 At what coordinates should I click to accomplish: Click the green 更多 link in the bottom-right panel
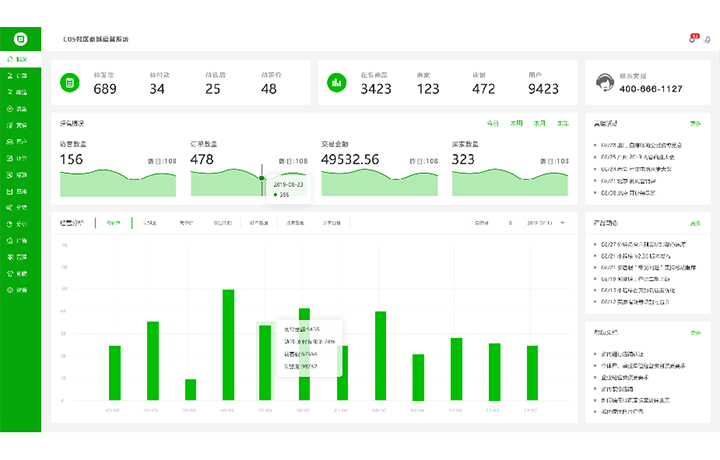(695, 332)
